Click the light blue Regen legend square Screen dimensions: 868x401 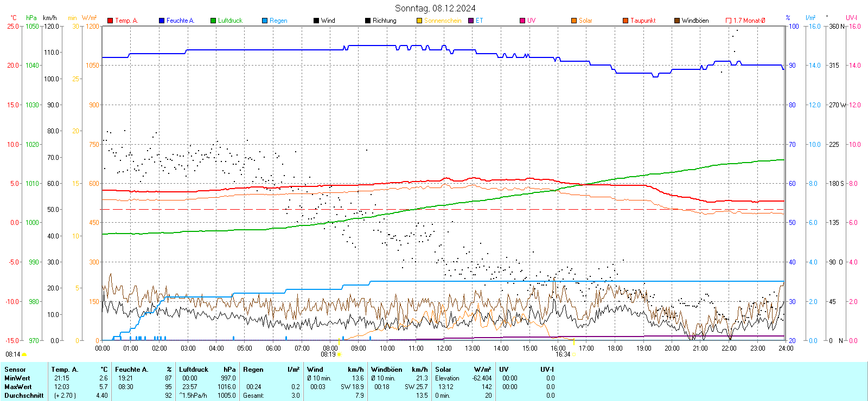tap(265, 21)
